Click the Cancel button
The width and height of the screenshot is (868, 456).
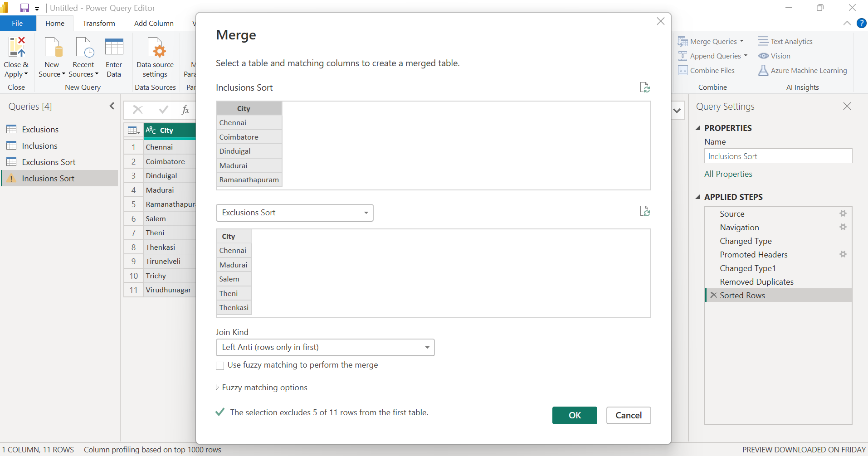629,415
